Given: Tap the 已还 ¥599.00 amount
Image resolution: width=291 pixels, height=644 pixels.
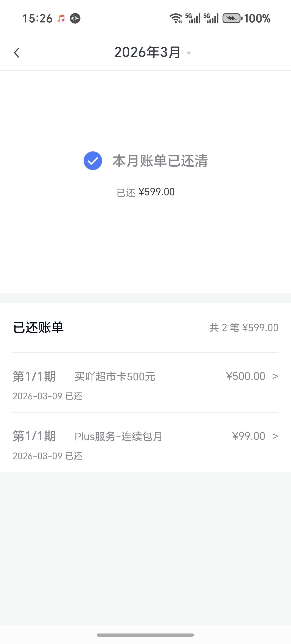Looking at the screenshot, I should (x=145, y=192).
